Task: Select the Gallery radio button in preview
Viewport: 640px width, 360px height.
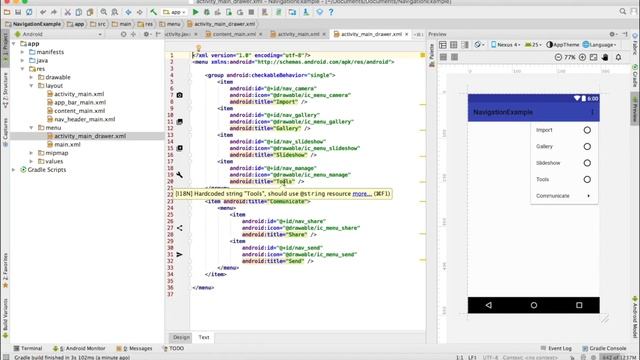Action: (x=587, y=147)
